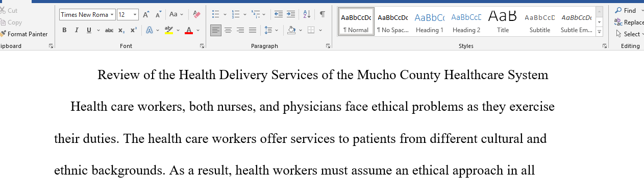Open shading color dropdown arrow
This screenshot has height=196, width=644.
300,30
